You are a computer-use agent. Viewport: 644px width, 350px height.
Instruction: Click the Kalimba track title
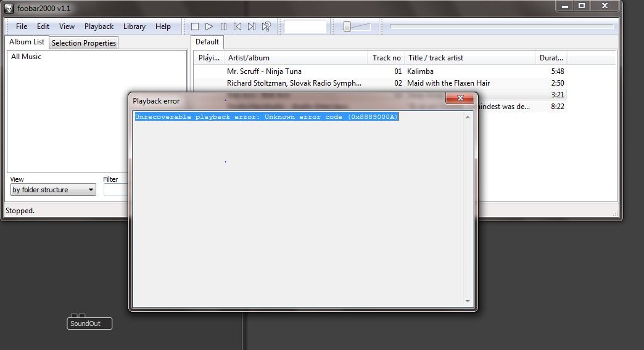[x=420, y=71]
